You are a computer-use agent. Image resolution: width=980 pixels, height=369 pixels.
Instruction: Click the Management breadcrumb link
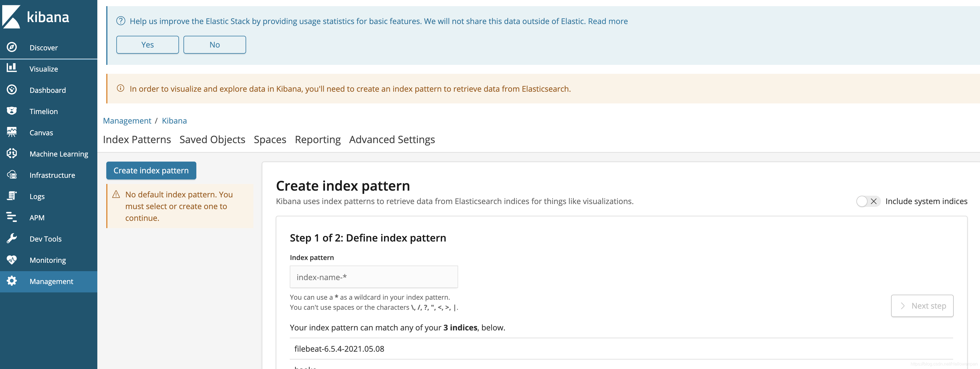tap(127, 120)
